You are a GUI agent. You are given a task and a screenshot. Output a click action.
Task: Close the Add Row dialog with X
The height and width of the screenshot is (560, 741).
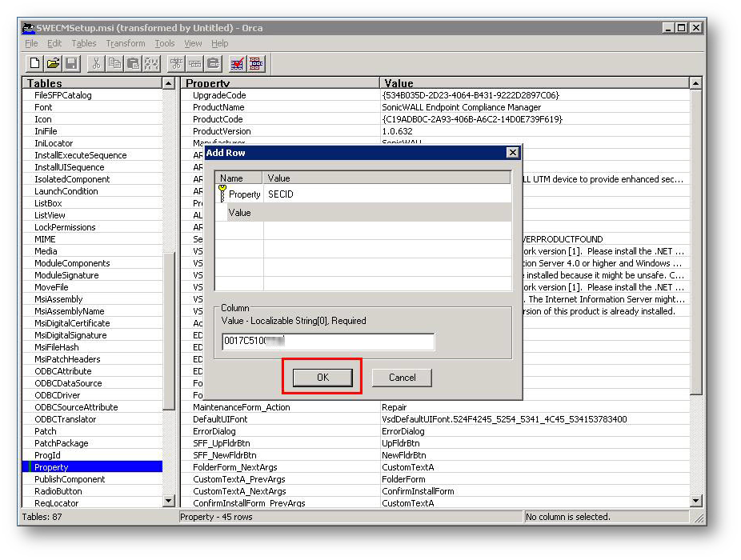pyautogui.click(x=512, y=153)
